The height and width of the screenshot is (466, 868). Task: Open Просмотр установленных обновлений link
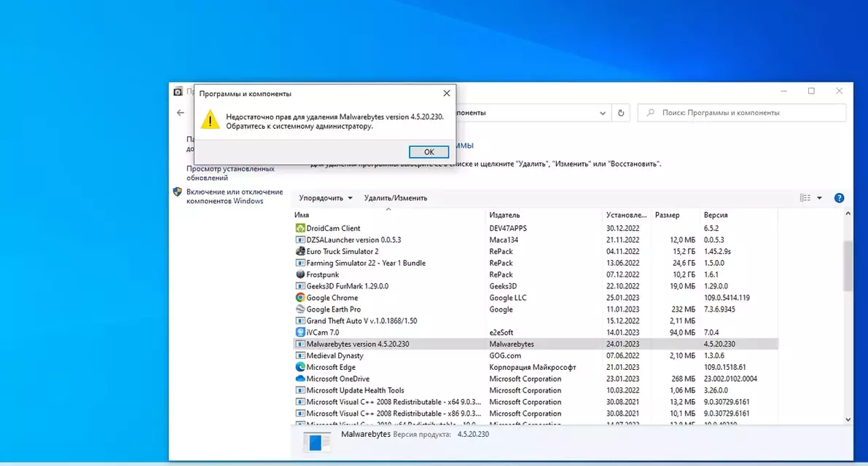click(230, 173)
